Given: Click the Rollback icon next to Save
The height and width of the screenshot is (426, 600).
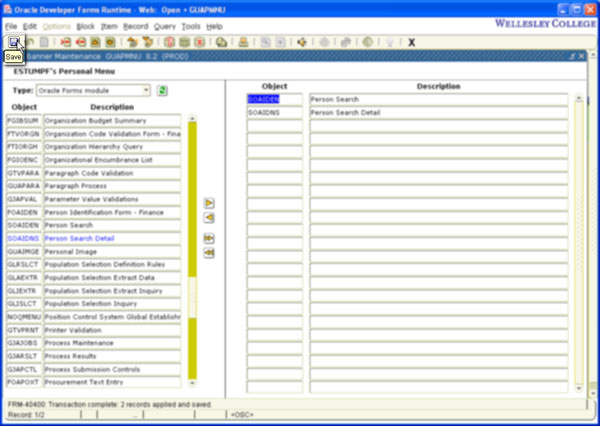Looking at the screenshot, I should pyautogui.click(x=28, y=43).
